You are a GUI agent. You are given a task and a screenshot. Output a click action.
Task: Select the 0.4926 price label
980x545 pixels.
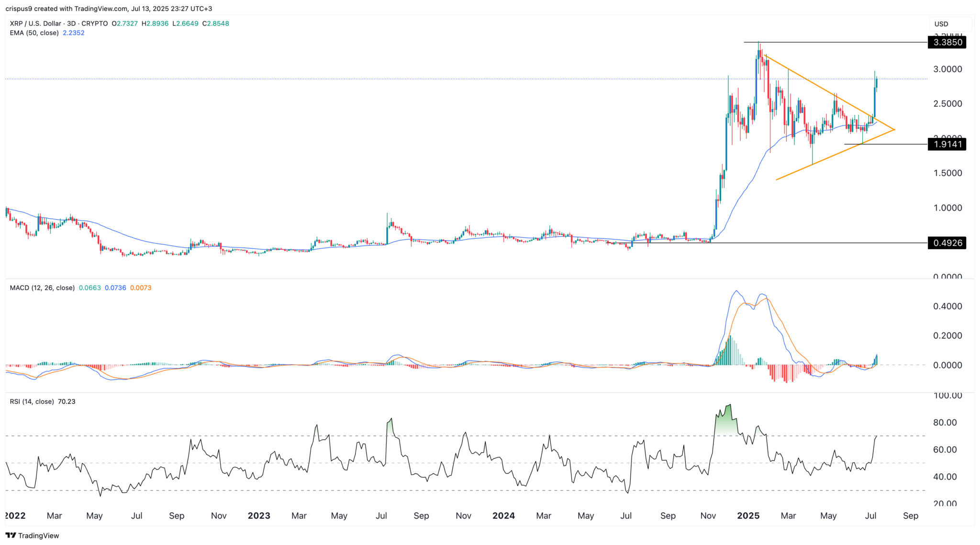coord(946,243)
